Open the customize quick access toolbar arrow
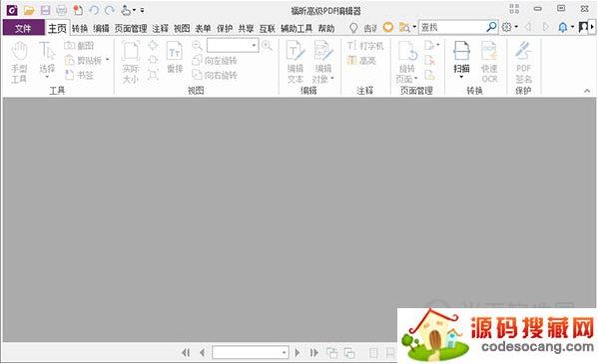 coord(142,10)
